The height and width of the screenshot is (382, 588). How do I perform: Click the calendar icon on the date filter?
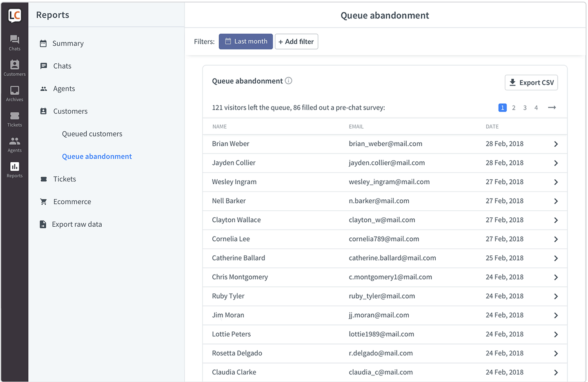click(229, 41)
